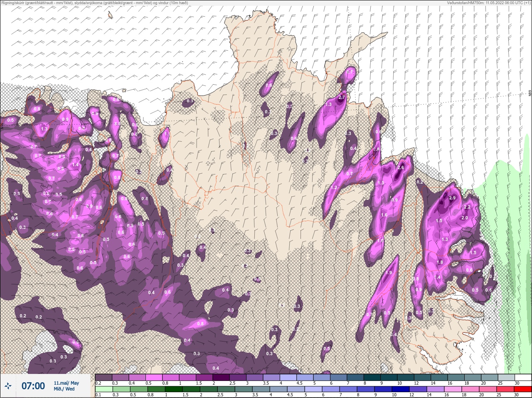Click the 1.2 precipitation value on the map

(x=333, y=187)
